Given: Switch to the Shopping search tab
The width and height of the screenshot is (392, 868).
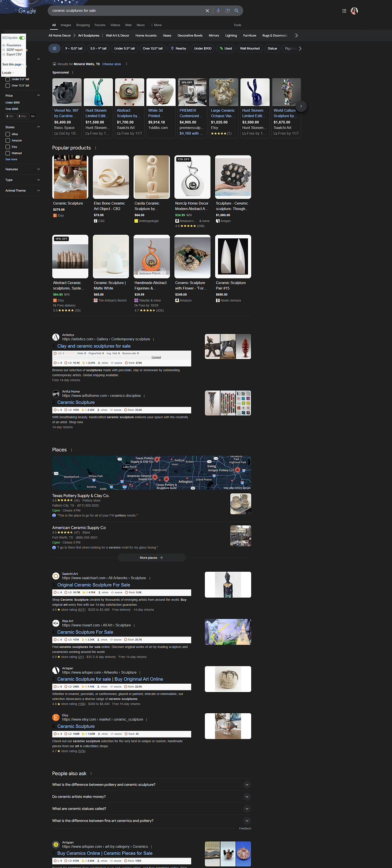Looking at the screenshot, I should pos(83,25).
